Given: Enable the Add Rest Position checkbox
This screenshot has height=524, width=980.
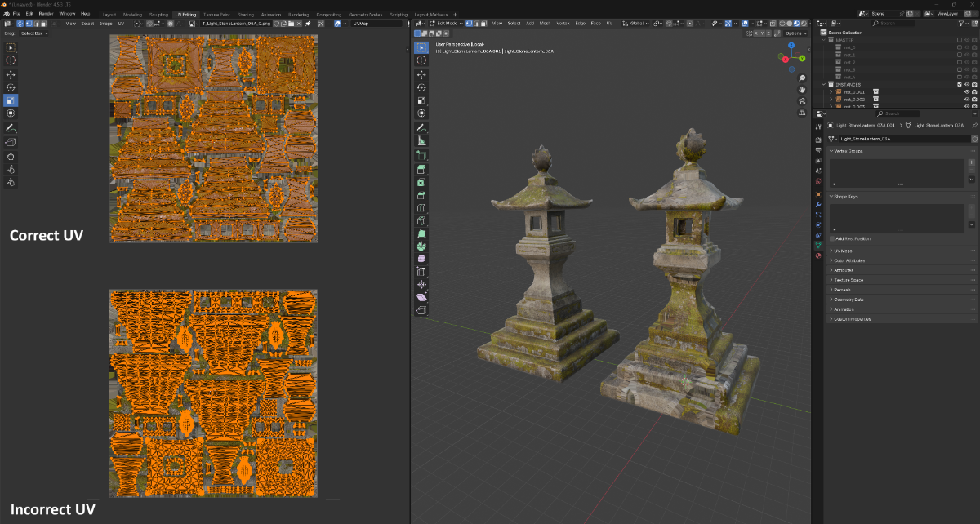Looking at the screenshot, I should click(x=831, y=238).
